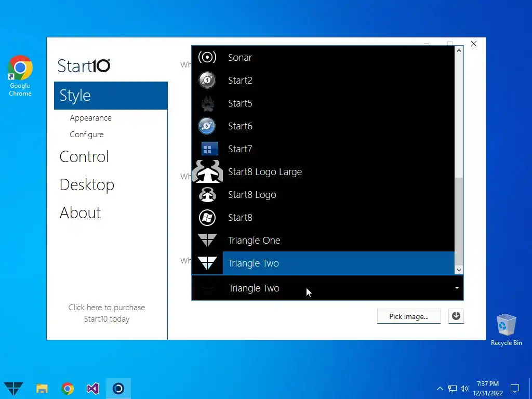Open Google Chrome desktop shortcut
This screenshot has width=532, height=399.
tap(20, 76)
